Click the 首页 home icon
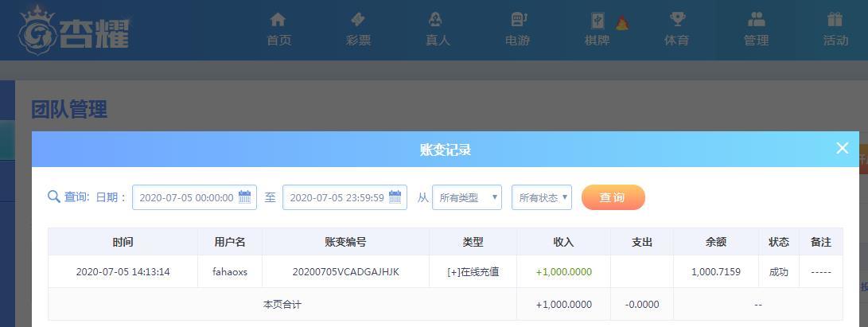868x327 pixels. 278,20
